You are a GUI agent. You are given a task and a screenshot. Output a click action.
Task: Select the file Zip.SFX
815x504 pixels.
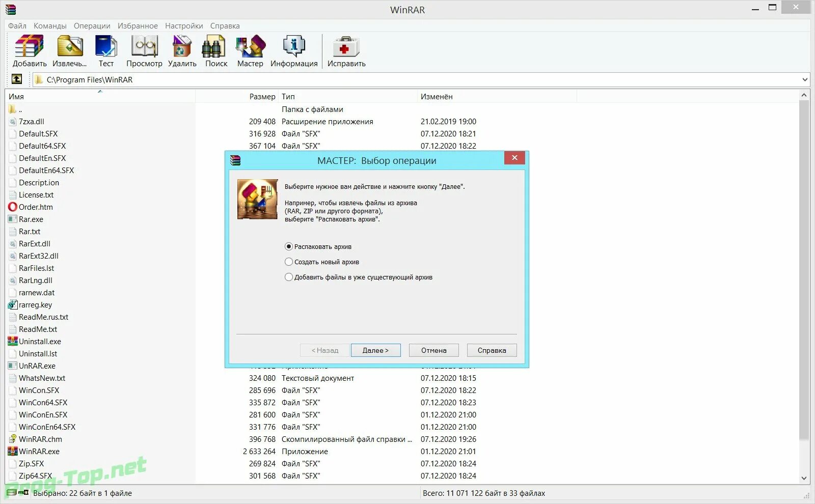31,464
